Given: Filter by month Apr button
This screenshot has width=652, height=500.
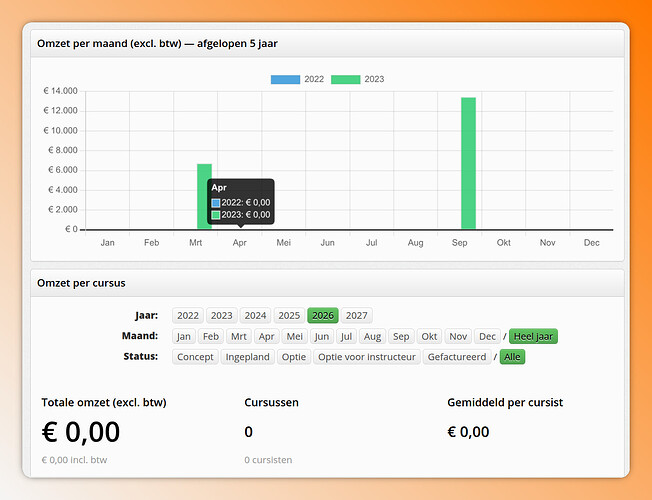Looking at the screenshot, I should [267, 336].
